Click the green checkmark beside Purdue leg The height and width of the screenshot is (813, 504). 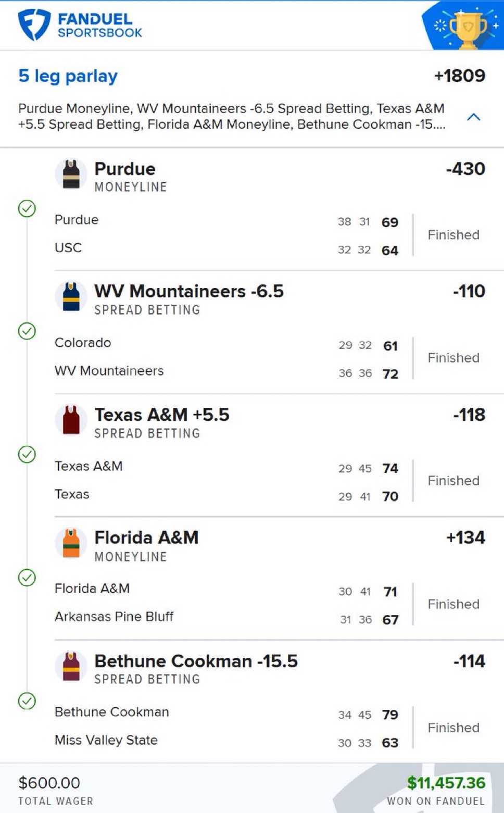coord(27,208)
